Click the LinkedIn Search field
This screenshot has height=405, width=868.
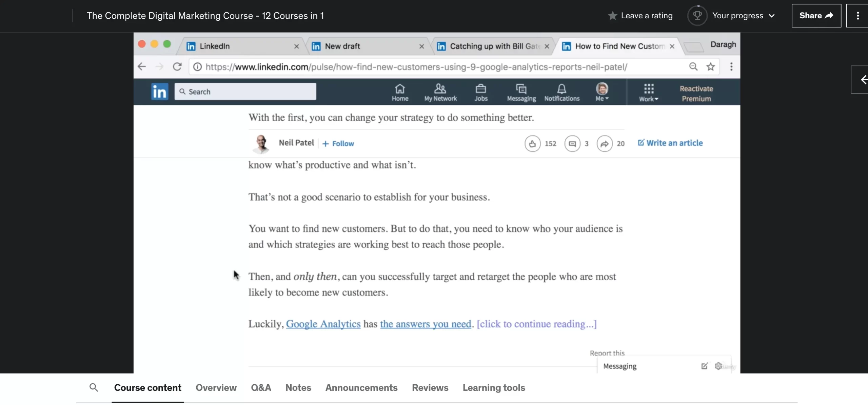point(245,92)
